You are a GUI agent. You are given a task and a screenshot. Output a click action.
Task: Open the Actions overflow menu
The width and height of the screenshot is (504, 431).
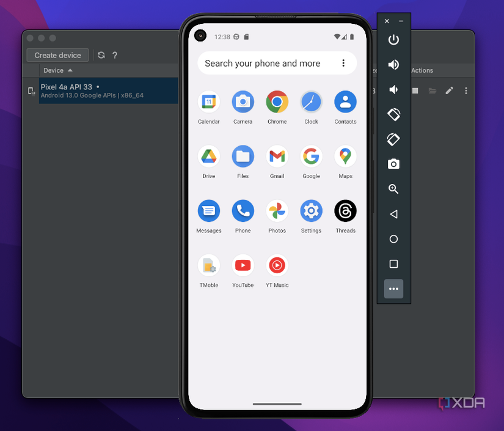coord(466,90)
